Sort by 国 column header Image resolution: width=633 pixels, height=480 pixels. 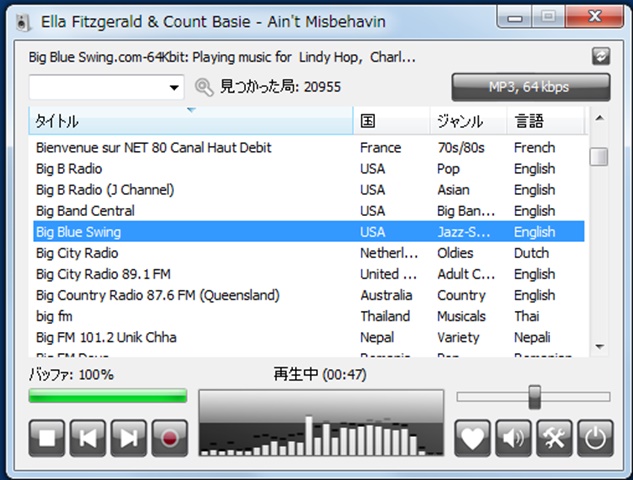(392, 121)
